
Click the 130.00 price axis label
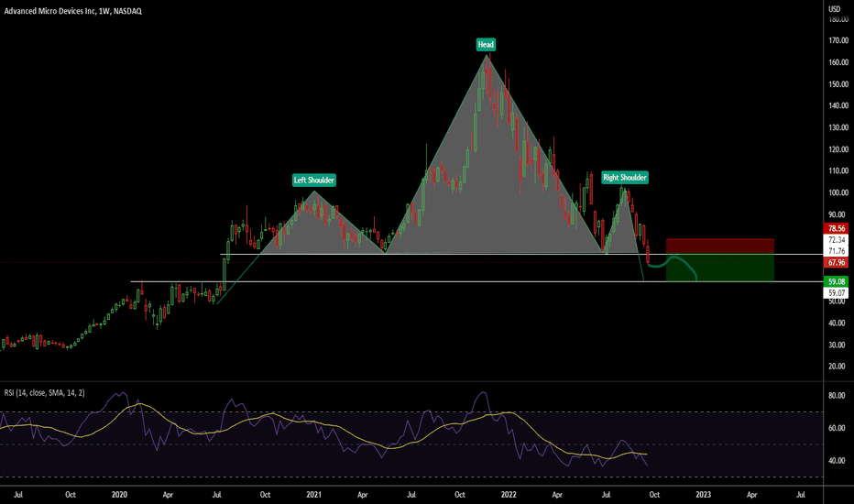(x=838, y=127)
